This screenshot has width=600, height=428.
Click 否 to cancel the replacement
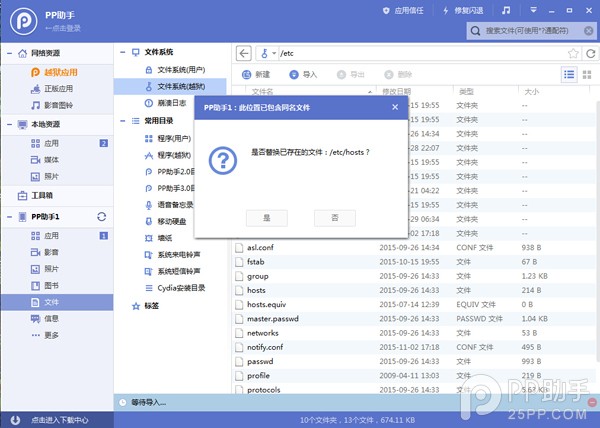tap(334, 217)
